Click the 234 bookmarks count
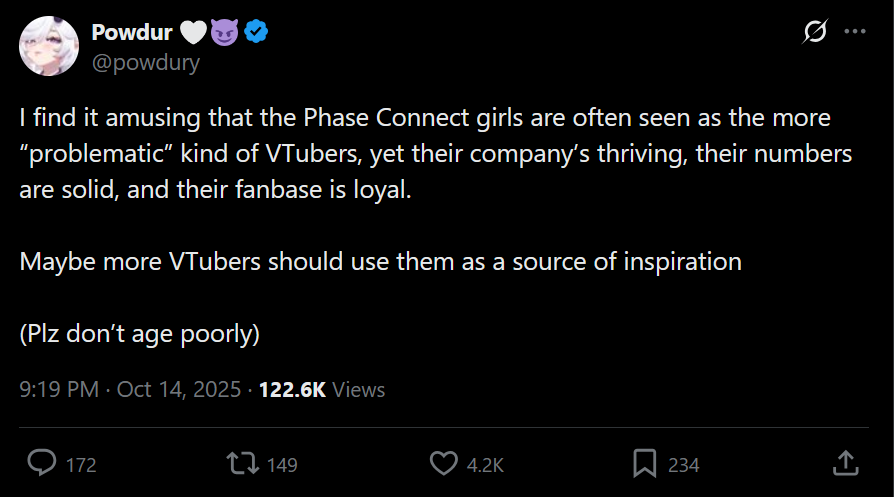Viewport: 894px width, 497px height. coord(683,465)
